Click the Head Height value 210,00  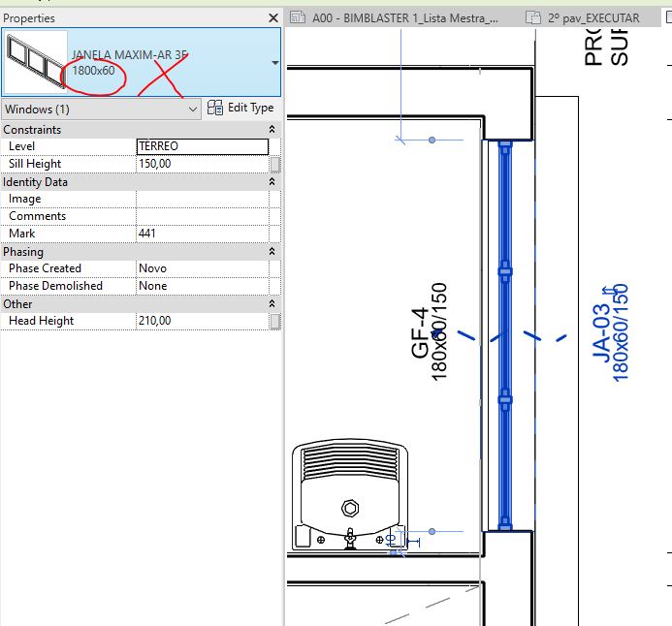click(x=203, y=321)
